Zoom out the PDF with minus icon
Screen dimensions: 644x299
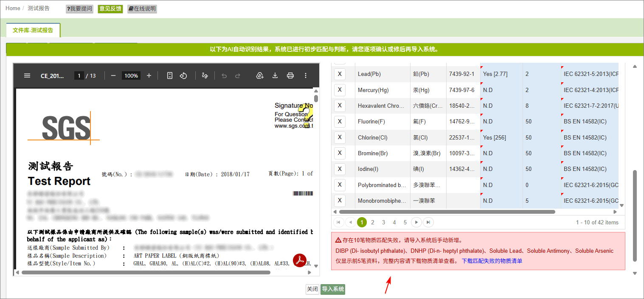pos(113,75)
